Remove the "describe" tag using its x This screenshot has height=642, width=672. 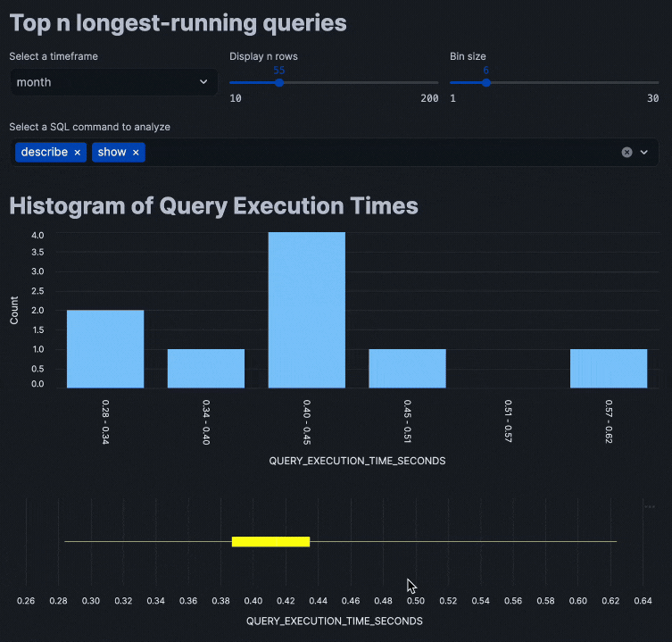[x=78, y=153]
